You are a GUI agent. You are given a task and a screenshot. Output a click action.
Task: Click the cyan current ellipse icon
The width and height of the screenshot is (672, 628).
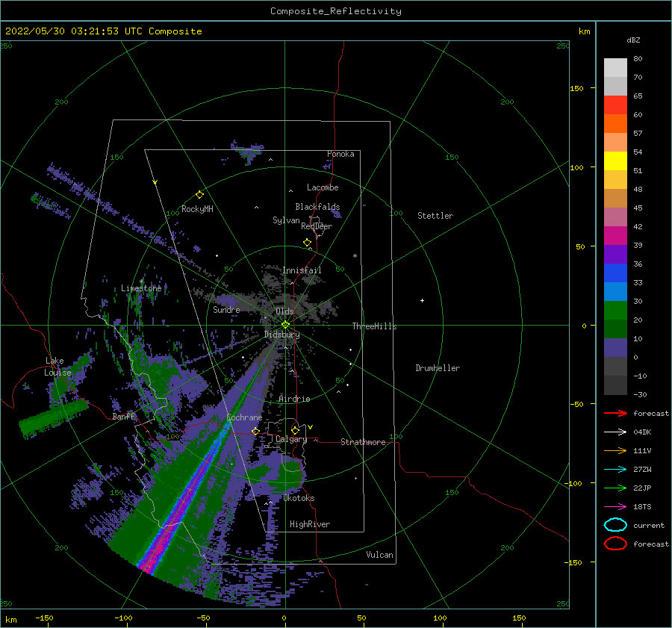[615, 525]
